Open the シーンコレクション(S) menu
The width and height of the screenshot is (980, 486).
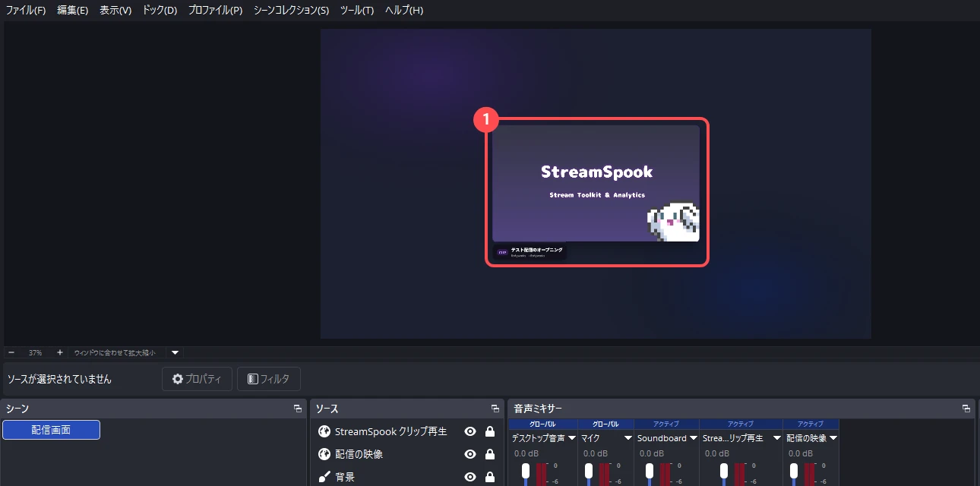[x=291, y=11]
